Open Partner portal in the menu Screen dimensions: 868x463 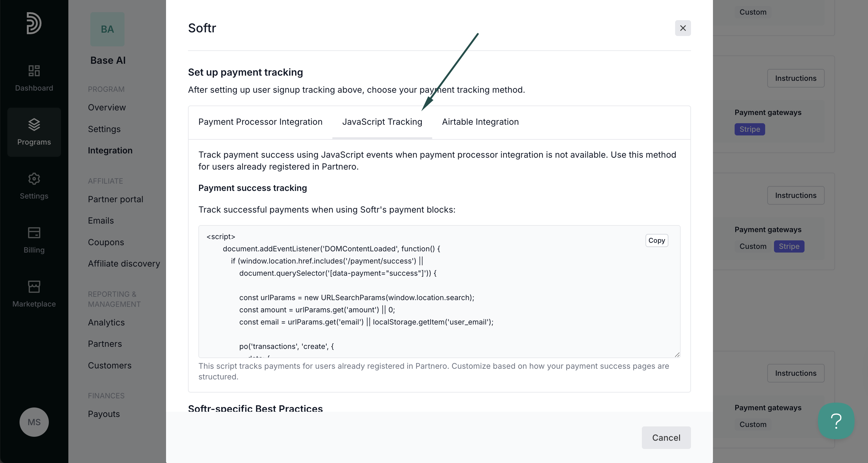click(116, 199)
